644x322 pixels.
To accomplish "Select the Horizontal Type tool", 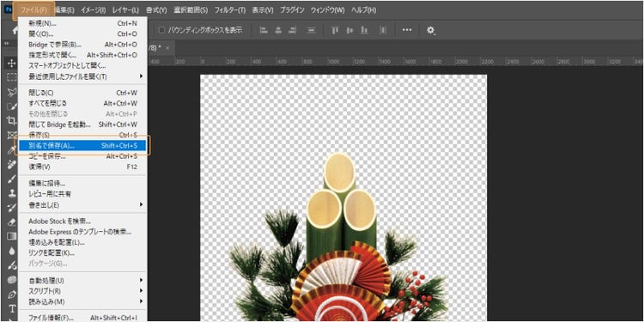I will click(11, 308).
